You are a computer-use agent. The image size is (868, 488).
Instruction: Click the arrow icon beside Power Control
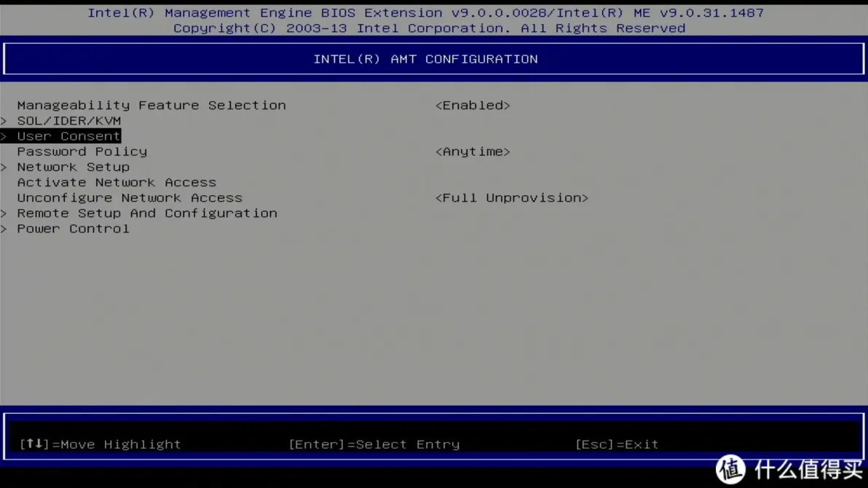click(x=4, y=228)
